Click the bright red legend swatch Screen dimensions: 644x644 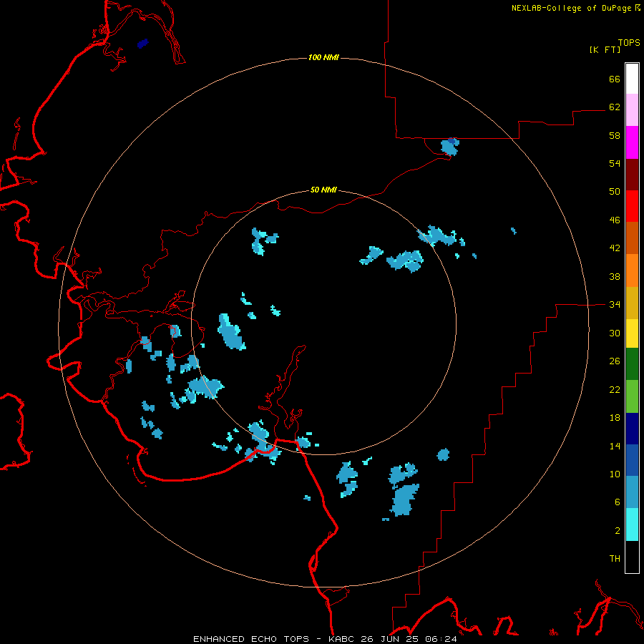point(632,206)
